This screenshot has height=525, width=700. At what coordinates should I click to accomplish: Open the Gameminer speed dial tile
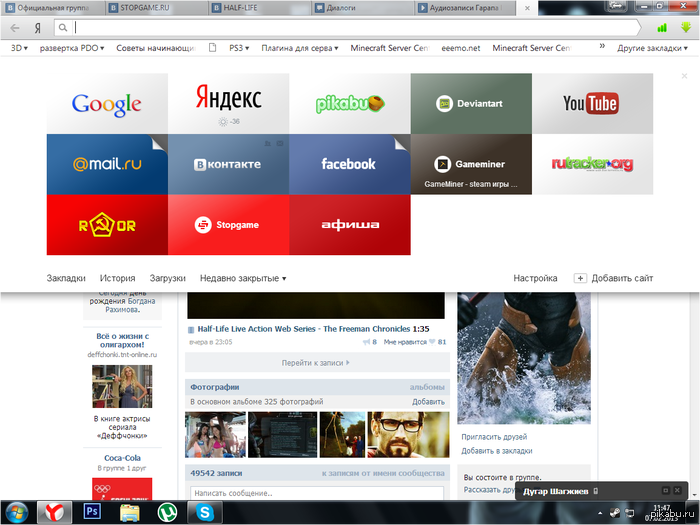coord(471,164)
